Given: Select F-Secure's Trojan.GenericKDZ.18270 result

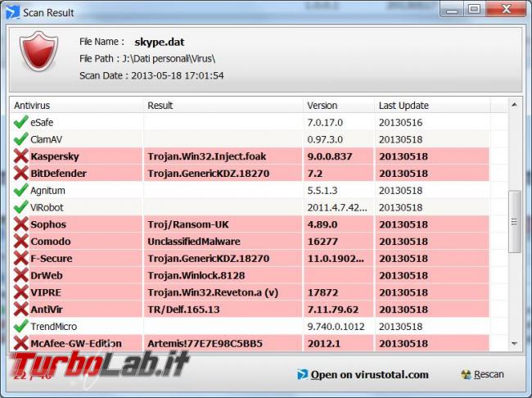Looking at the screenshot, I should point(209,259).
